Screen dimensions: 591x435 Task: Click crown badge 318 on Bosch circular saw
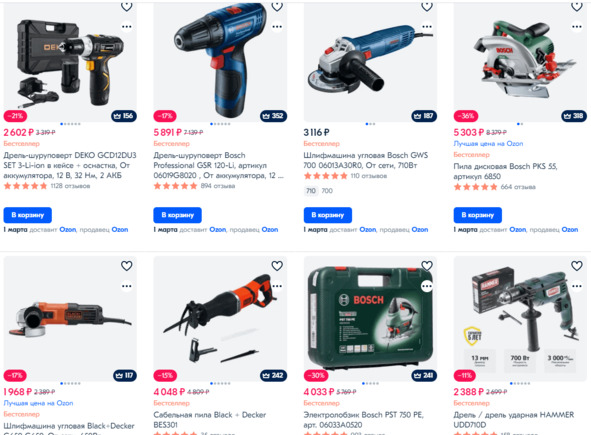coord(574,116)
